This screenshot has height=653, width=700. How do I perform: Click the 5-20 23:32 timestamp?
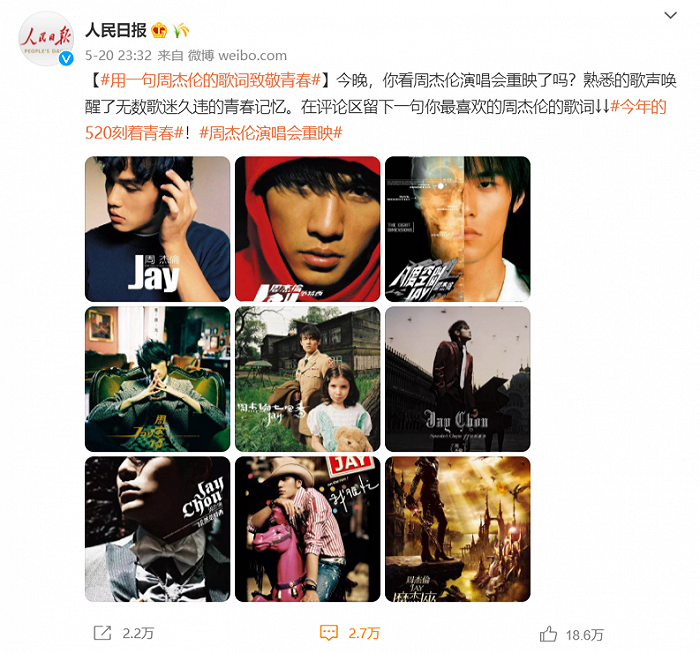click(x=118, y=55)
